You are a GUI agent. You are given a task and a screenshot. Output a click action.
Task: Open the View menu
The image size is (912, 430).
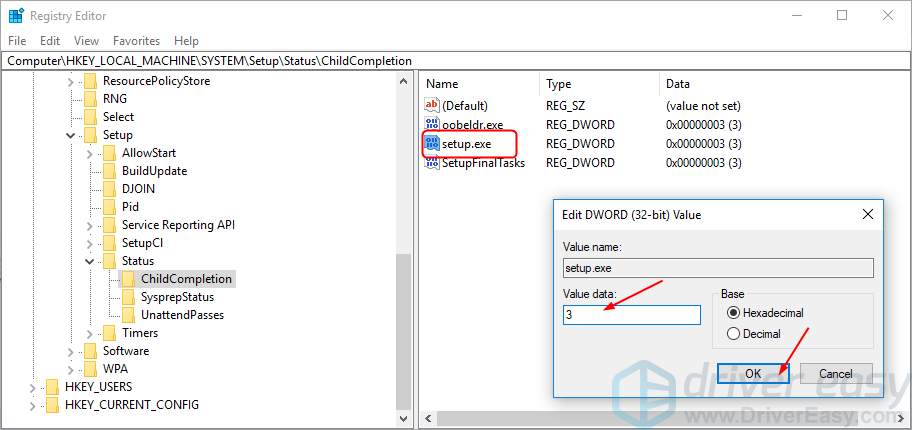[87, 41]
